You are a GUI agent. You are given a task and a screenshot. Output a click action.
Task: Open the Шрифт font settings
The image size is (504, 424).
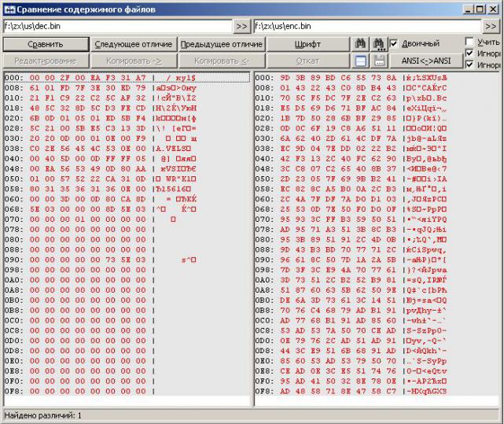pyautogui.click(x=307, y=44)
